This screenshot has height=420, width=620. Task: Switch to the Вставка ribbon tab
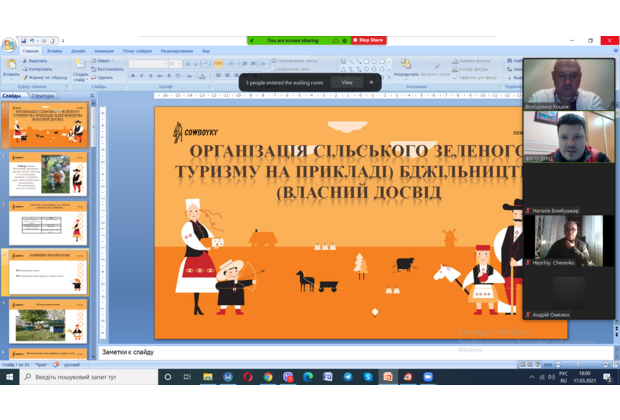point(55,51)
